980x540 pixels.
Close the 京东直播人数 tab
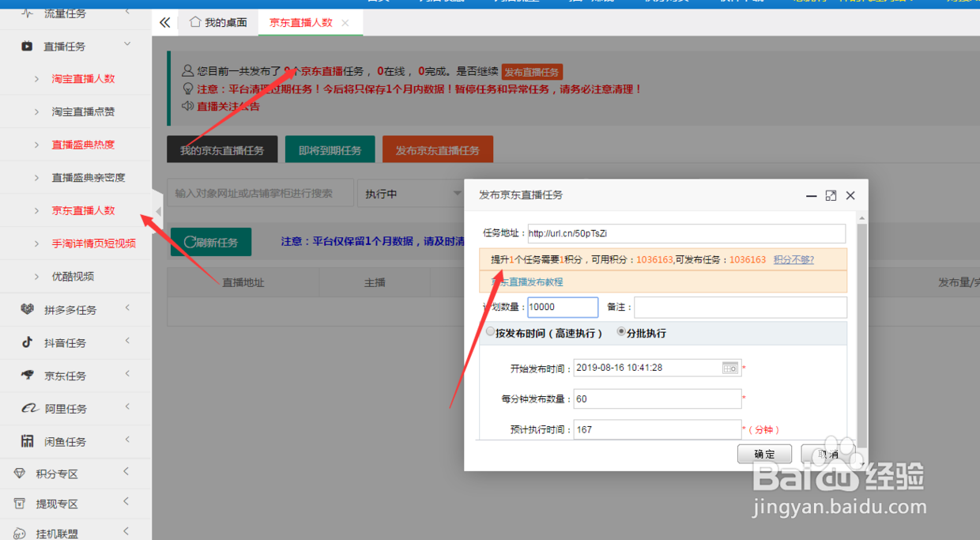point(345,23)
